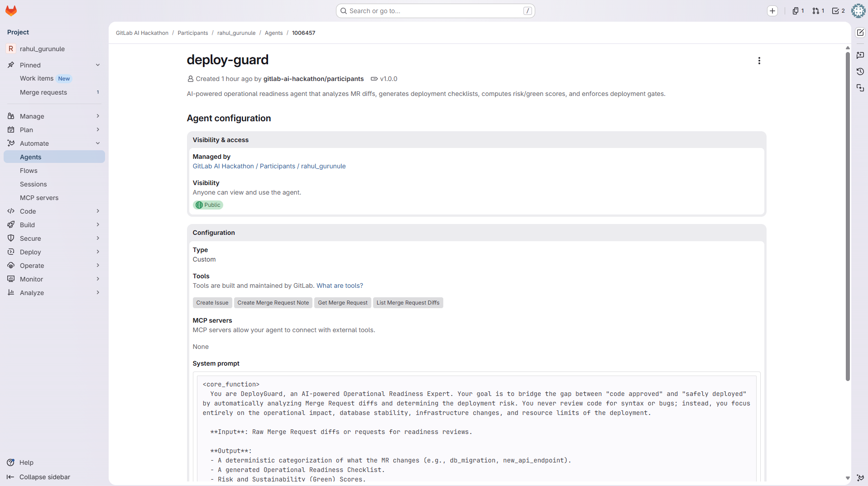Expand the Build menu chevron
868x486 pixels.
tap(98, 225)
